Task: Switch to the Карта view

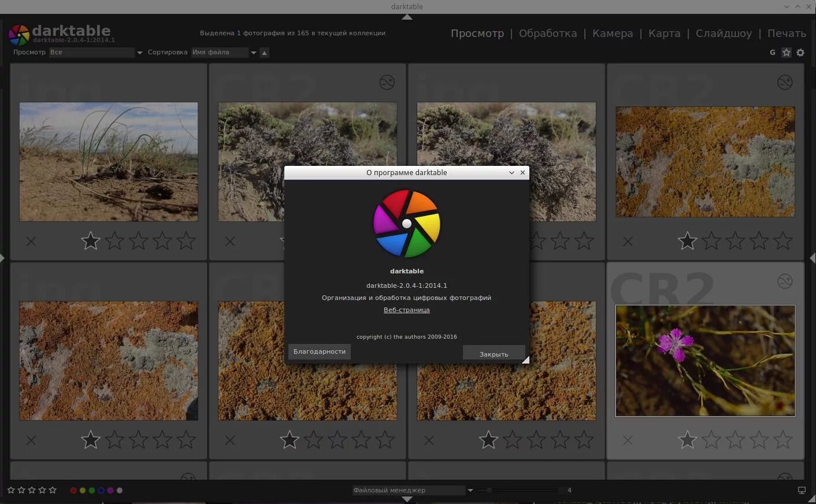Action: (x=664, y=34)
